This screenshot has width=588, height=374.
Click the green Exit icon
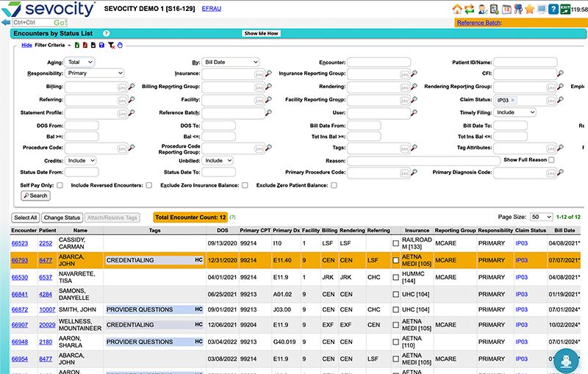coord(565,9)
